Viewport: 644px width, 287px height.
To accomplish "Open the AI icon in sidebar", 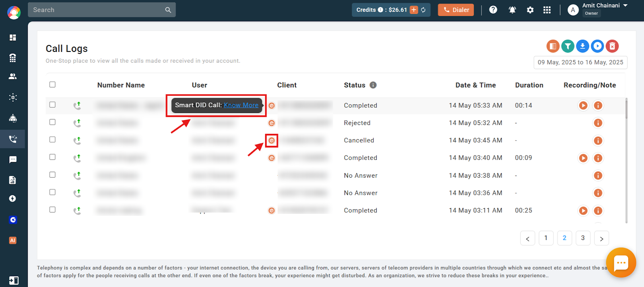I will [13, 240].
